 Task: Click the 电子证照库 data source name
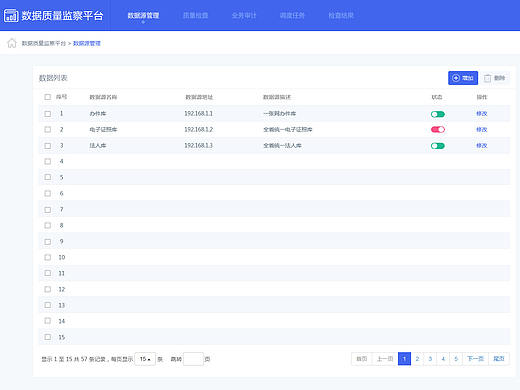coord(103,129)
